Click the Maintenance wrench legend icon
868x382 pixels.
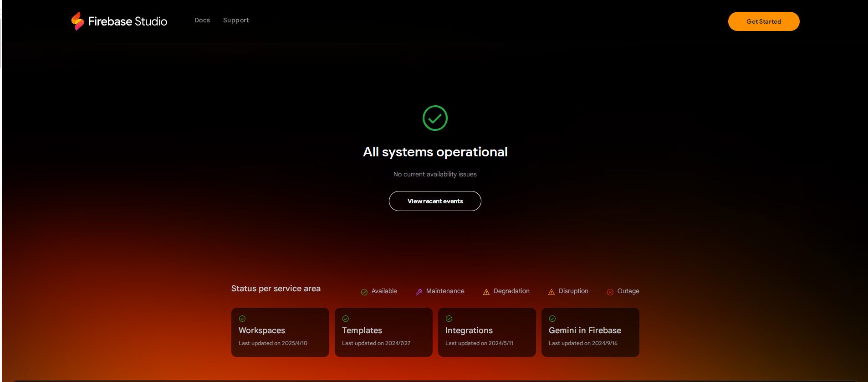click(419, 292)
